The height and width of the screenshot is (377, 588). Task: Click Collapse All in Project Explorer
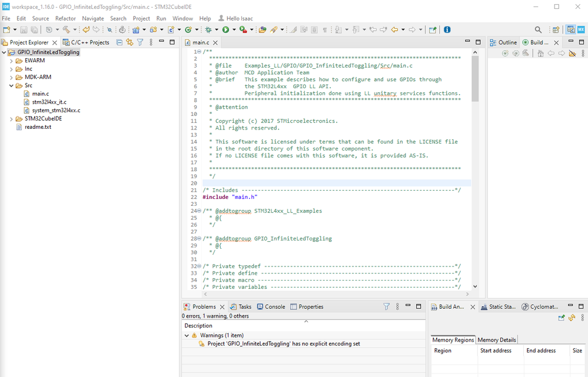[120, 42]
